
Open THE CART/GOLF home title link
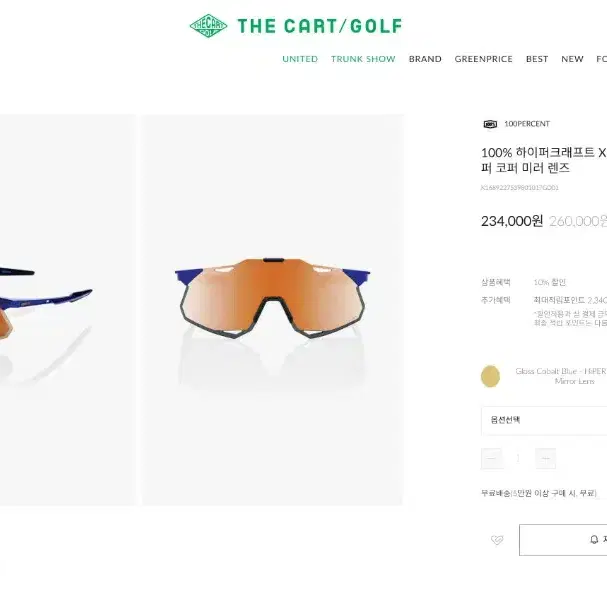[320, 26]
